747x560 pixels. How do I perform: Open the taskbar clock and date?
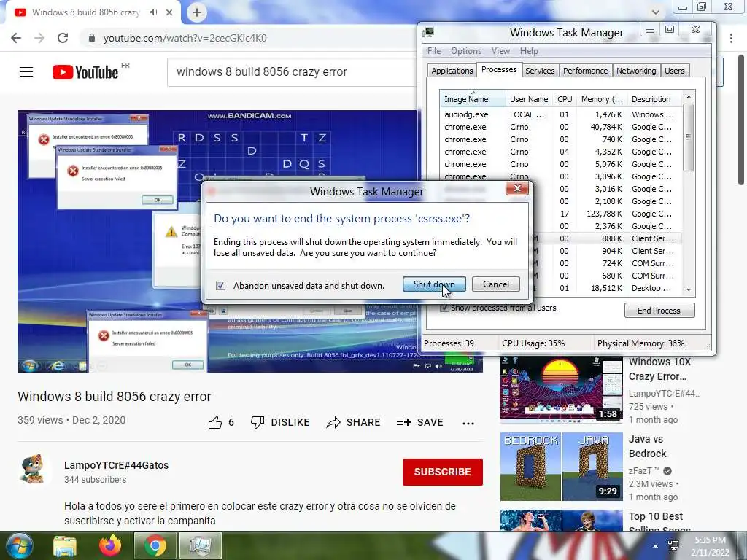[710, 546]
